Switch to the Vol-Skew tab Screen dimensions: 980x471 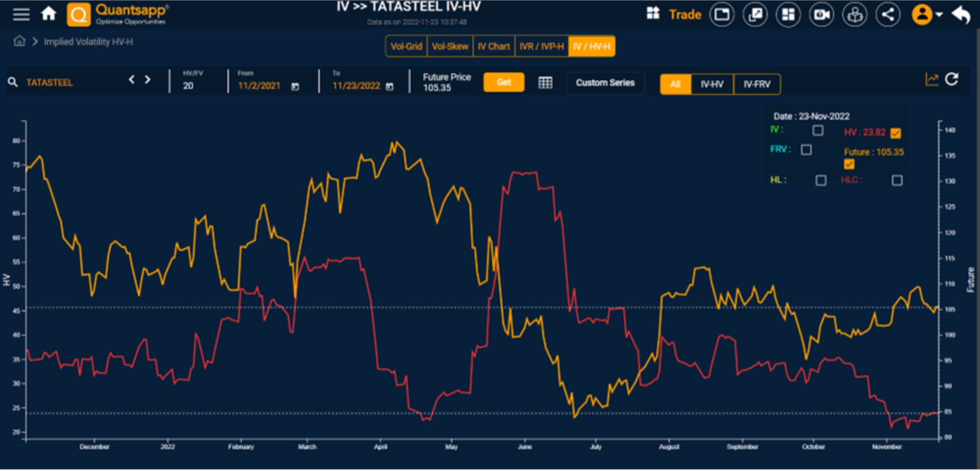[x=450, y=46]
